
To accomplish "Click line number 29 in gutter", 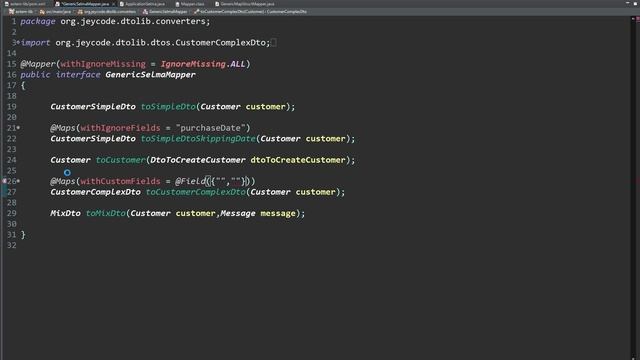I will (11, 213).
